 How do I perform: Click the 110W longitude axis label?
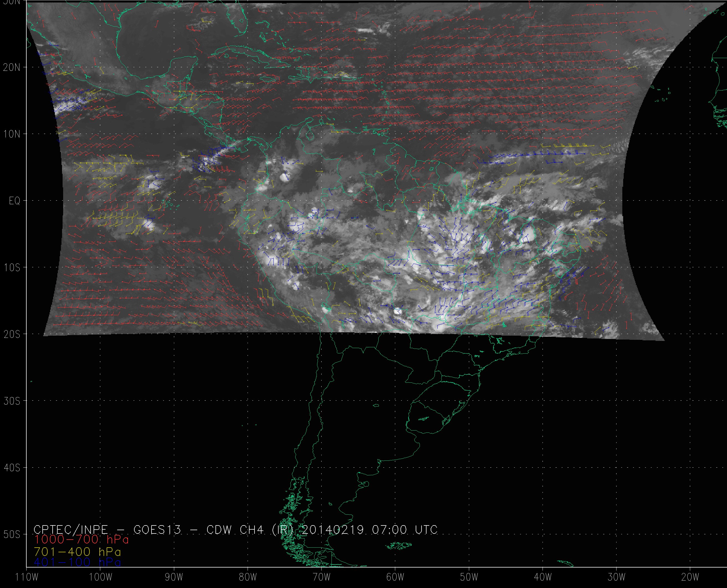pyautogui.click(x=27, y=577)
